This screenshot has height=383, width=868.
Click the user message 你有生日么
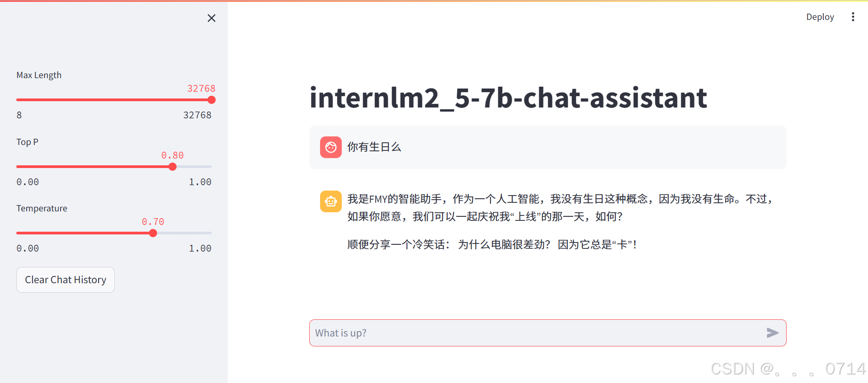374,147
